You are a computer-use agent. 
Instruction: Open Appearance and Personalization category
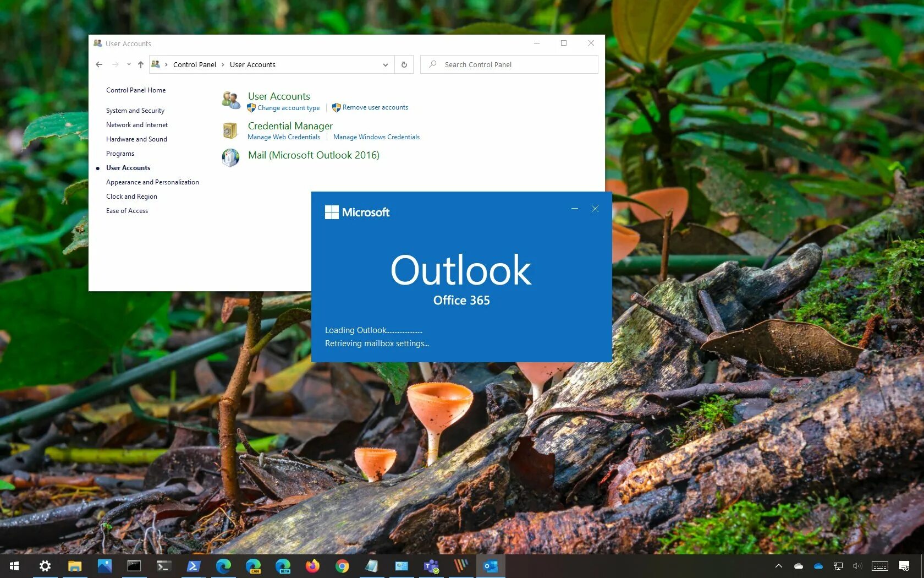coord(152,182)
